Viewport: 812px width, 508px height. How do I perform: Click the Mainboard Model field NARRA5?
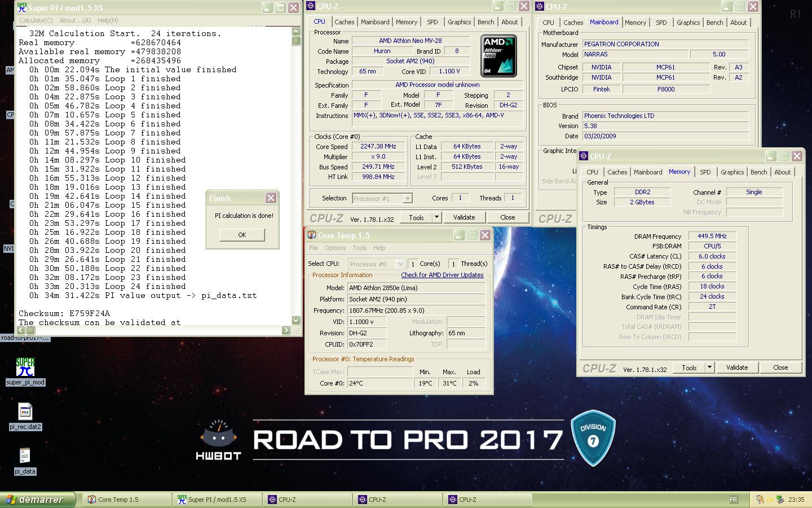coord(635,54)
